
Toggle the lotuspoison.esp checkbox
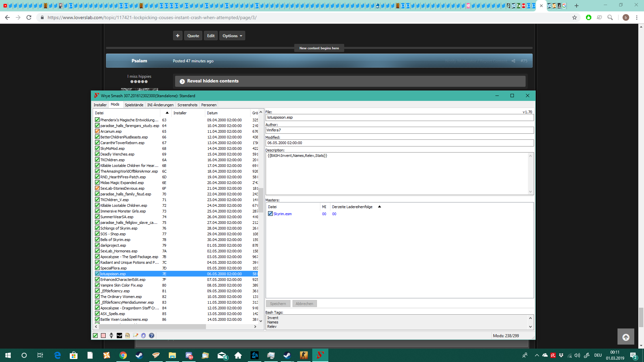(x=97, y=274)
